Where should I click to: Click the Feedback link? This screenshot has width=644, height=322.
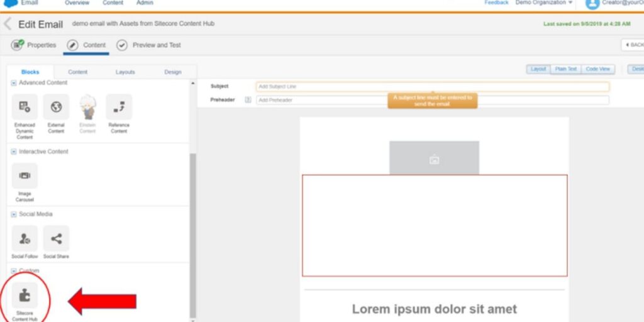[496, 3]
